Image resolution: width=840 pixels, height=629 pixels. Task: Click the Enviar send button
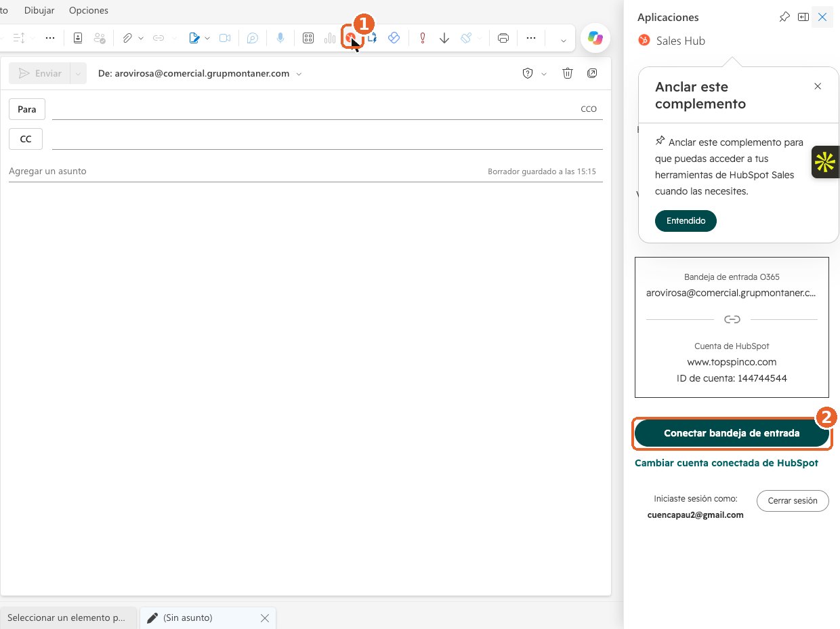tap(40, 73)
